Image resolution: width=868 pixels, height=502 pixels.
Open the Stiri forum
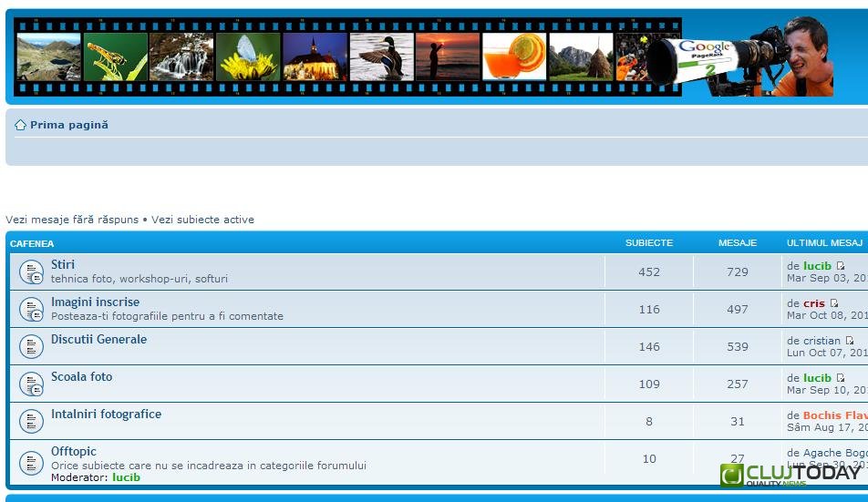[63, 265]
